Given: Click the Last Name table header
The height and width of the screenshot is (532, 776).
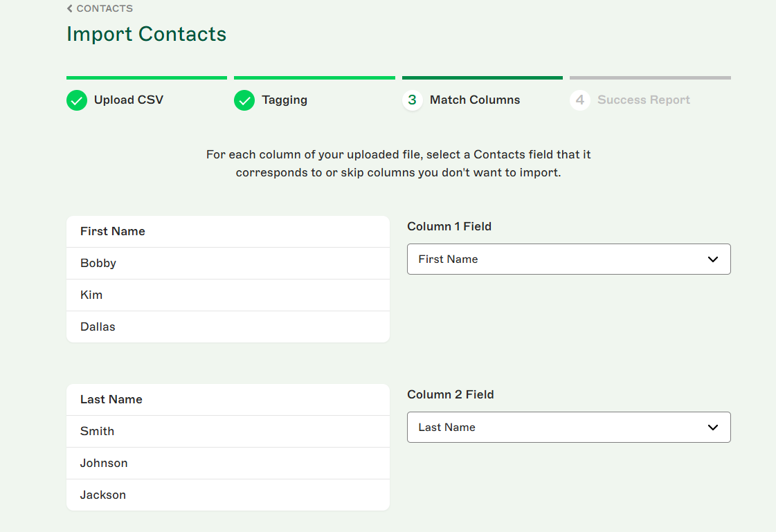Looking at the screenshot, I should (111, 399).
